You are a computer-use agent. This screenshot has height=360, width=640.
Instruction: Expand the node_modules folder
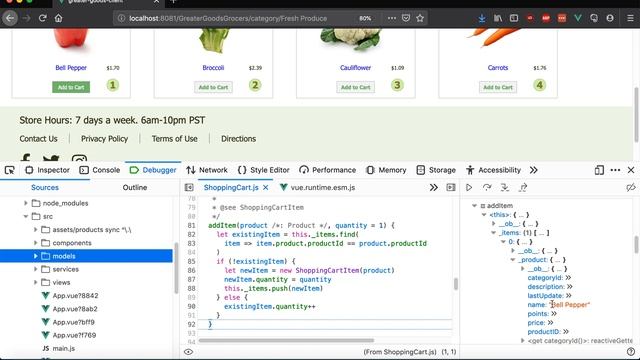(26, 203)
